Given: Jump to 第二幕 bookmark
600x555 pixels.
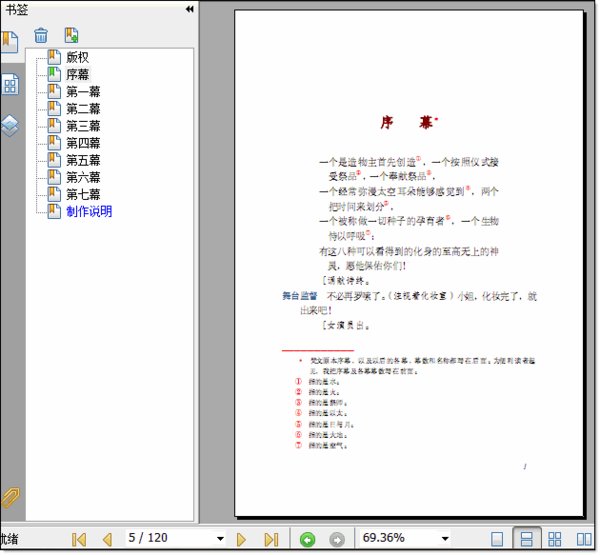Looking at the screenshot, I should (x=83, y=109).
